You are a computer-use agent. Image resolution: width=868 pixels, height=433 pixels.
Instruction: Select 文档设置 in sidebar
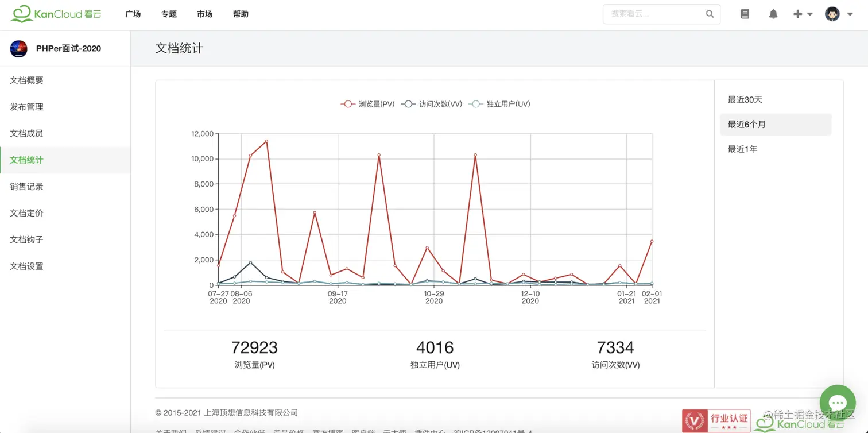coord(65,266)
